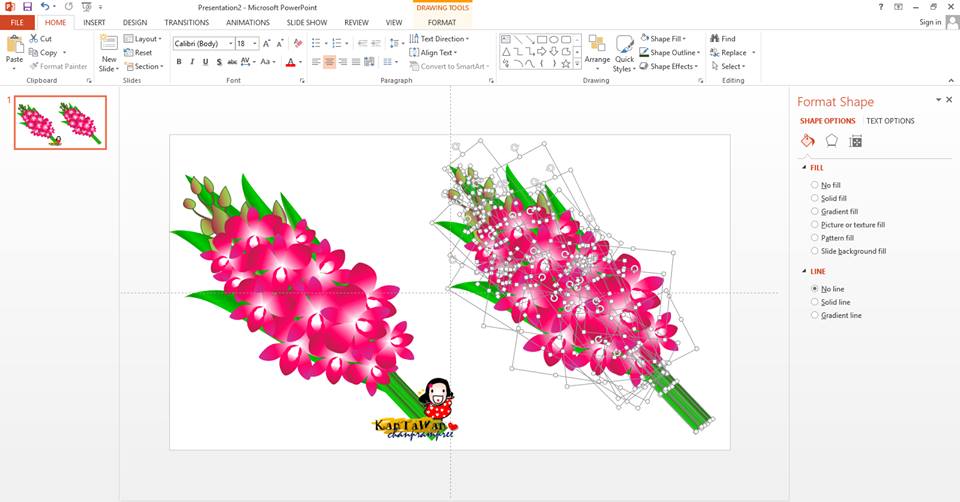Select the Solid fill option
This screenshot has height=502, width=960.
[x=829, y=198]
